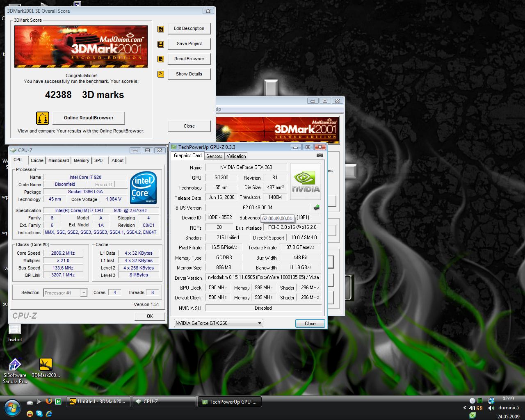Activate the Untitled - 3DMark2001 taskbar button
This screenshot has width=525, height=420.
(x=98, y=402)
